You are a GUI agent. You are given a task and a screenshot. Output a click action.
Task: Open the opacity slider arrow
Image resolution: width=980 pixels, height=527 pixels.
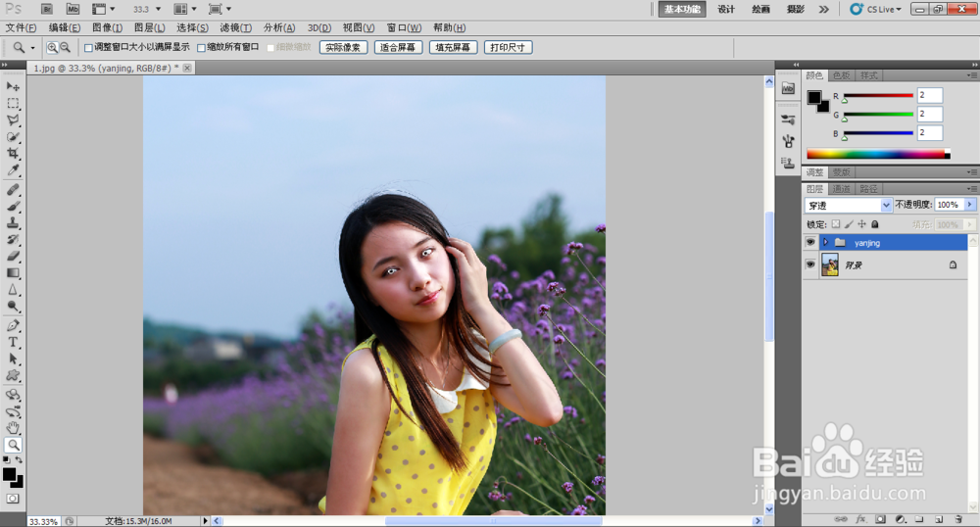click(970, 205)
